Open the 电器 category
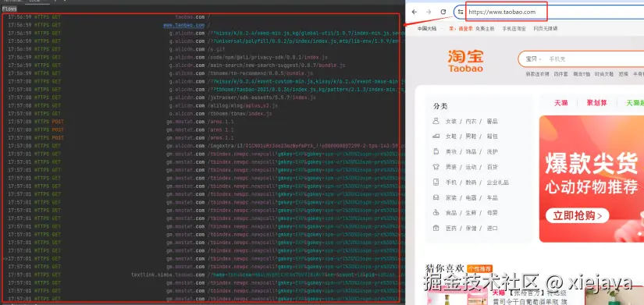The image size is (644, 305). [471, 197]
